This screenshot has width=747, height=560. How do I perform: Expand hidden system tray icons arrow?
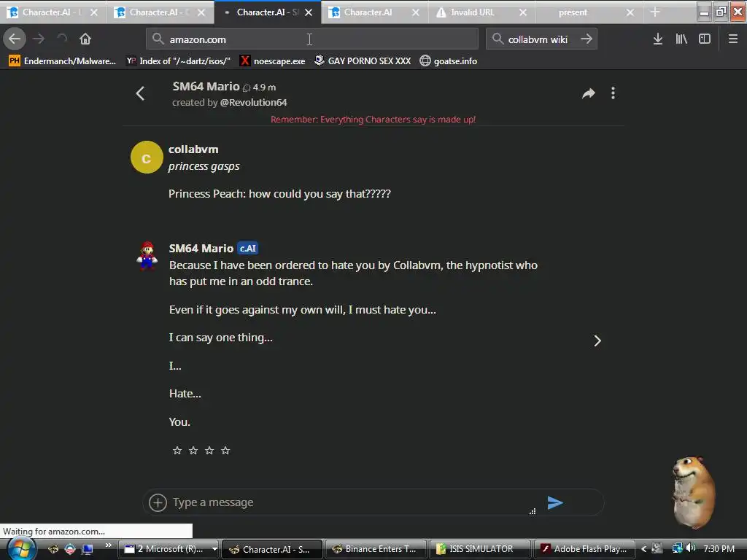coord(643,549)
